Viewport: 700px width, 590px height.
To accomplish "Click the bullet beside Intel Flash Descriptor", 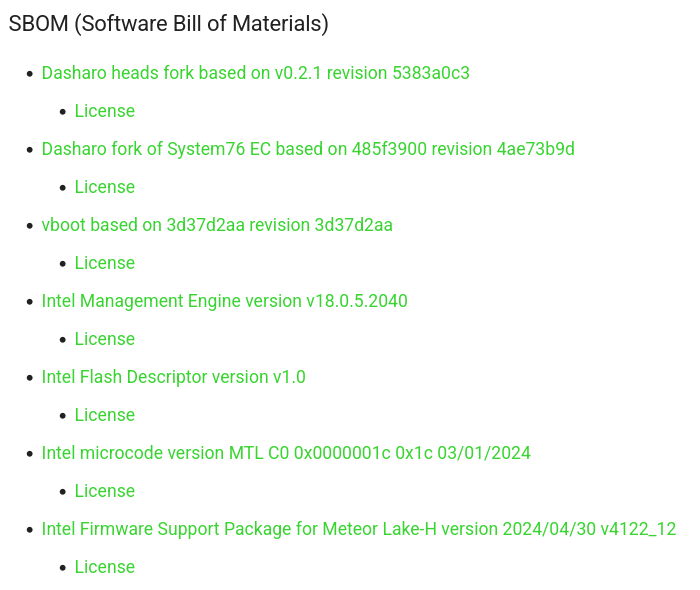I will pyautogui.click(x=30, y=378).
